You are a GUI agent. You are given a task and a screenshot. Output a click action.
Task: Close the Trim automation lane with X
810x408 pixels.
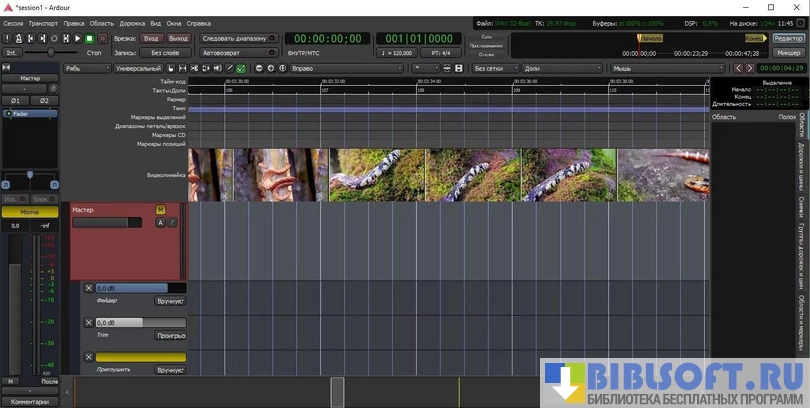pyautogui.click(x=88, y=323)
